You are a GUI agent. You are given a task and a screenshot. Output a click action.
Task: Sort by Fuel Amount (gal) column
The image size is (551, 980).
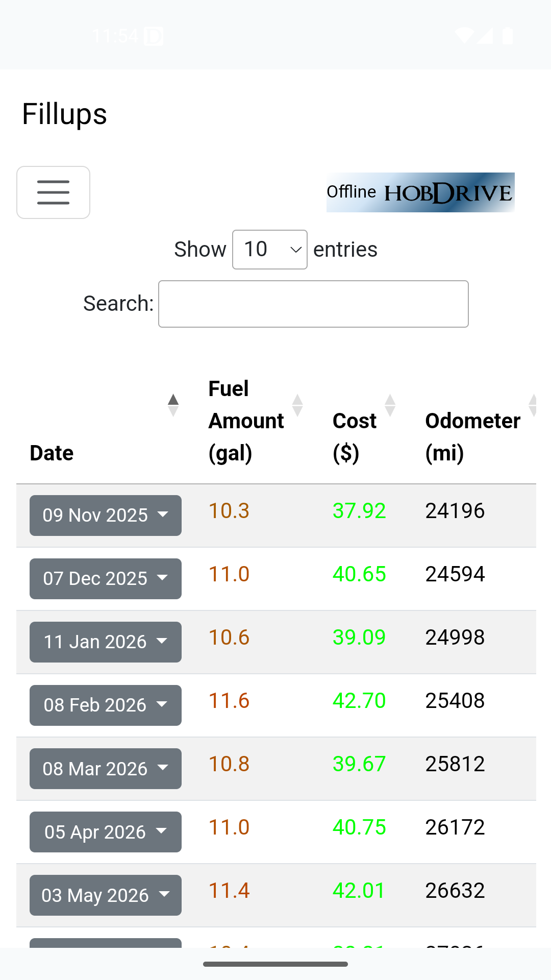point(257,421)
